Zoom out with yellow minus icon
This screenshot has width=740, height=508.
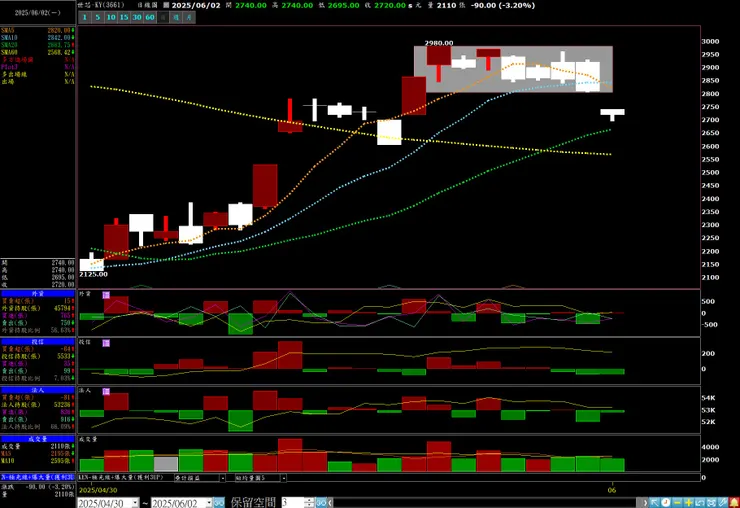(677, 503)
